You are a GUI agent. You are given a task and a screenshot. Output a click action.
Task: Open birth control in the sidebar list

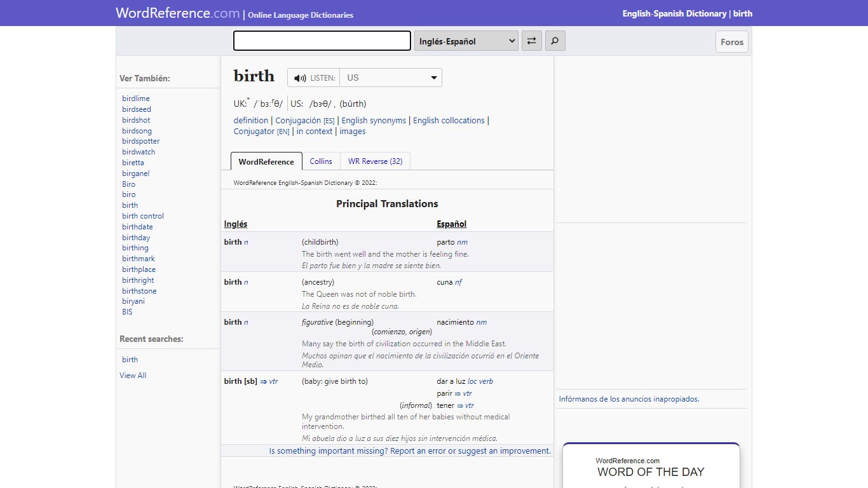[143, 216]
